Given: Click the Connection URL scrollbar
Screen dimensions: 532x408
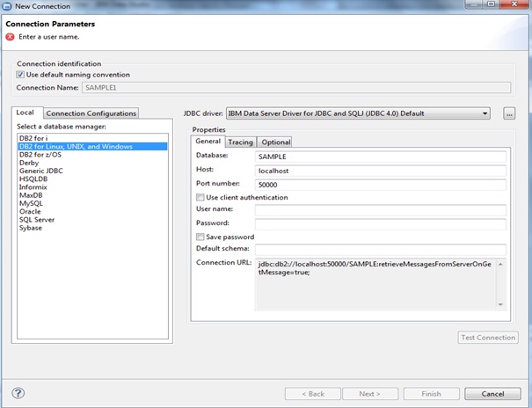Looking at the screenshot, I should coord(501,283).
